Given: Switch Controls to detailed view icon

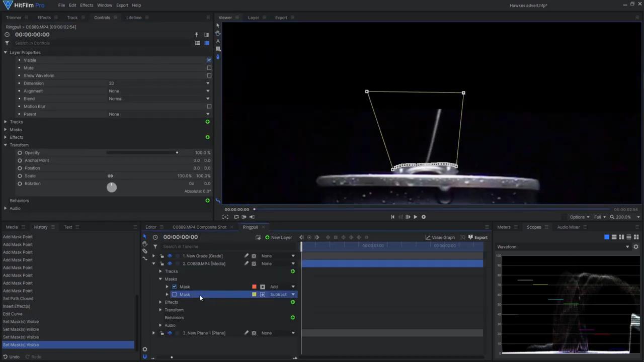Looking at the screenshot, I should point(207,43).
